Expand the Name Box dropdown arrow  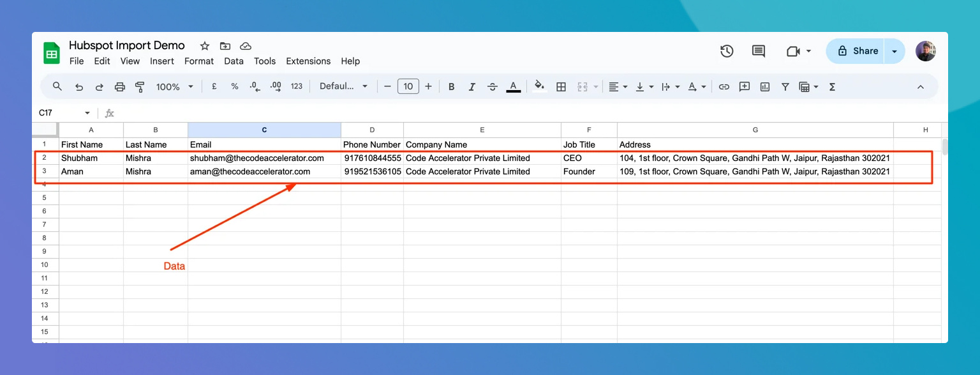pyautogui.click(x=87, y=113)
